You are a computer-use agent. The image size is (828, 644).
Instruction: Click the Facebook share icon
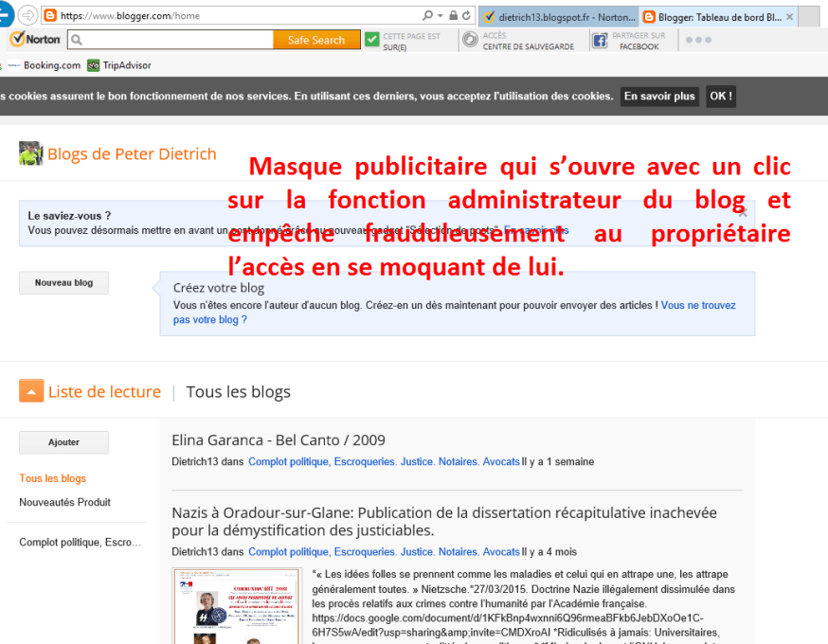pos(599,41)
